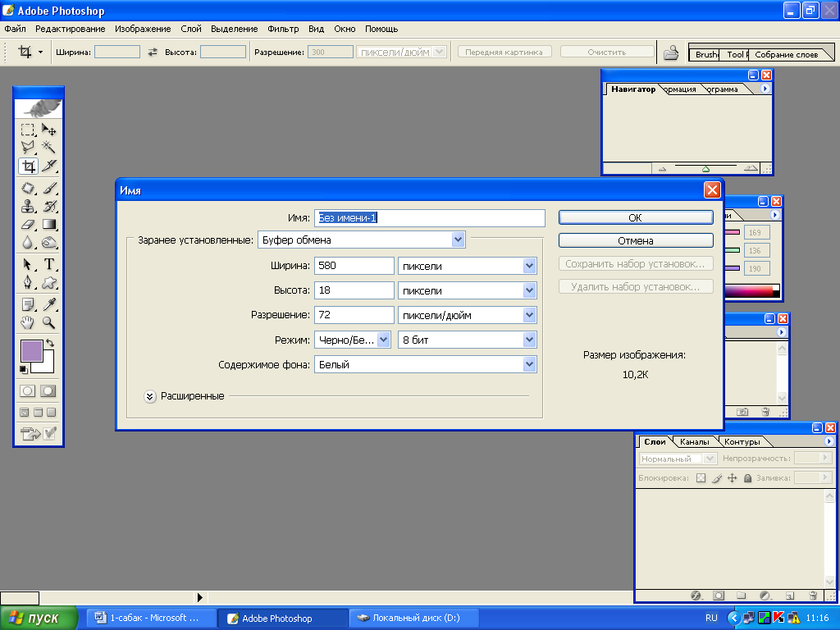Click the RU language indicator
Image resolution: width=840 pixels, height=630 pixels.
(711, 618)
